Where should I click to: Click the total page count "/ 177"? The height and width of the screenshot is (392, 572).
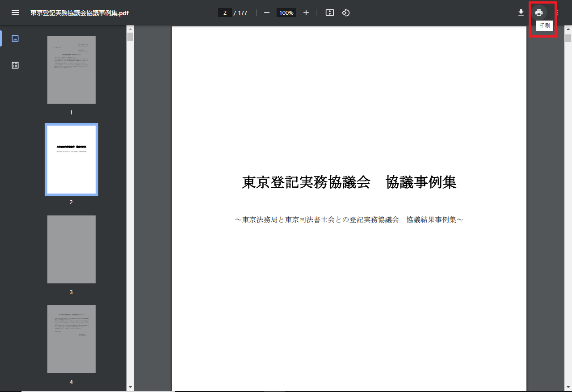[240, 13]
